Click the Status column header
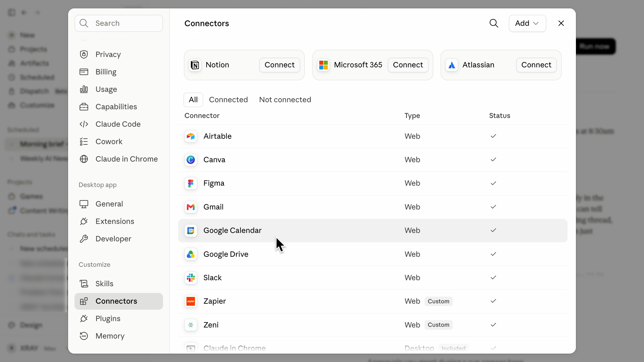644x362 pixels. (499, 116)
